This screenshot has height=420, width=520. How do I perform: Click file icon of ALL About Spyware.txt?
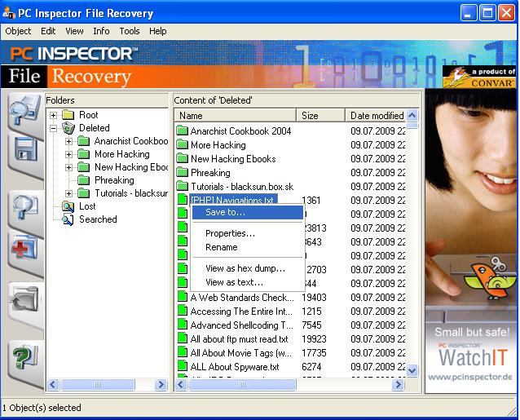click(183, 366)
